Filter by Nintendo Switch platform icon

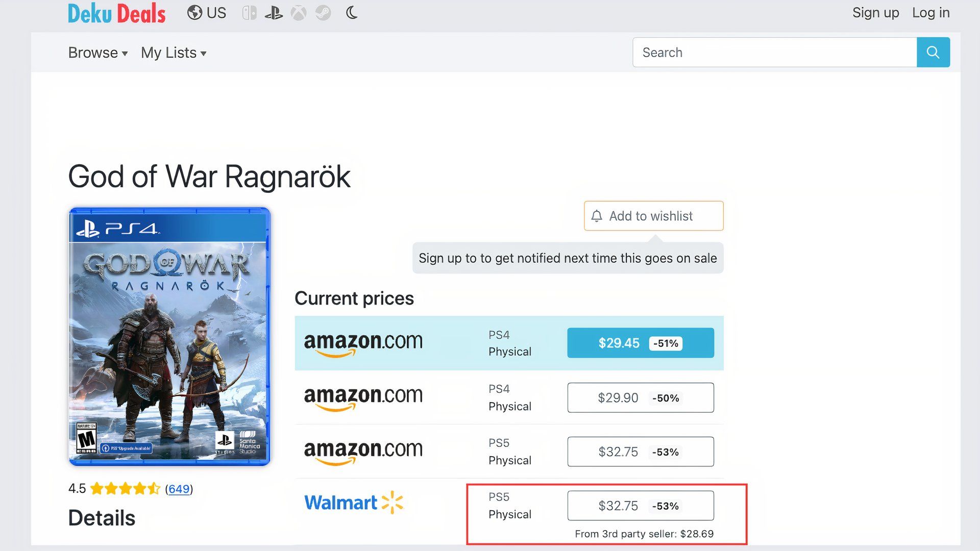pyautogui.click(x=249, y=13)
